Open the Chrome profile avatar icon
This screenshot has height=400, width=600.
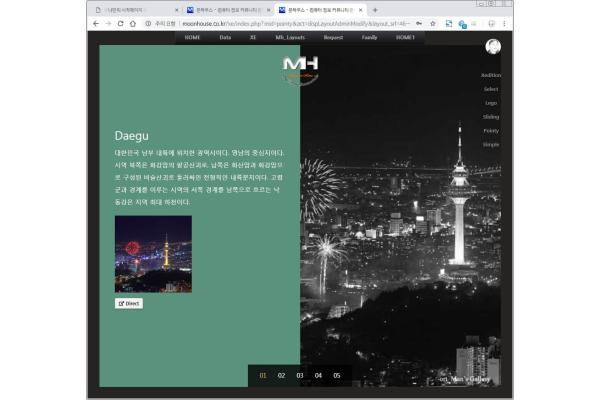(x=492, y=24)
